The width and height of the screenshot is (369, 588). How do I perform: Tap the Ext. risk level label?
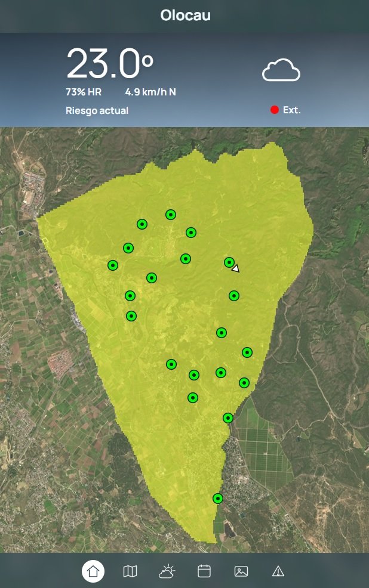tap(291, 110)
